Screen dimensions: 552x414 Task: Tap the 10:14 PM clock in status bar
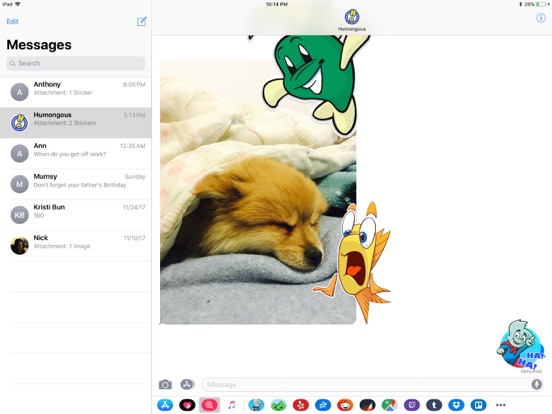276,4
